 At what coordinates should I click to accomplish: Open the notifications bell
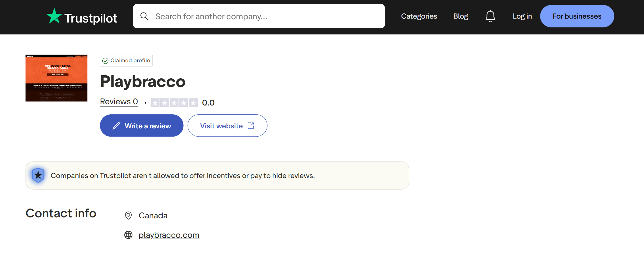pyautogui.click(x=490, y=16)
